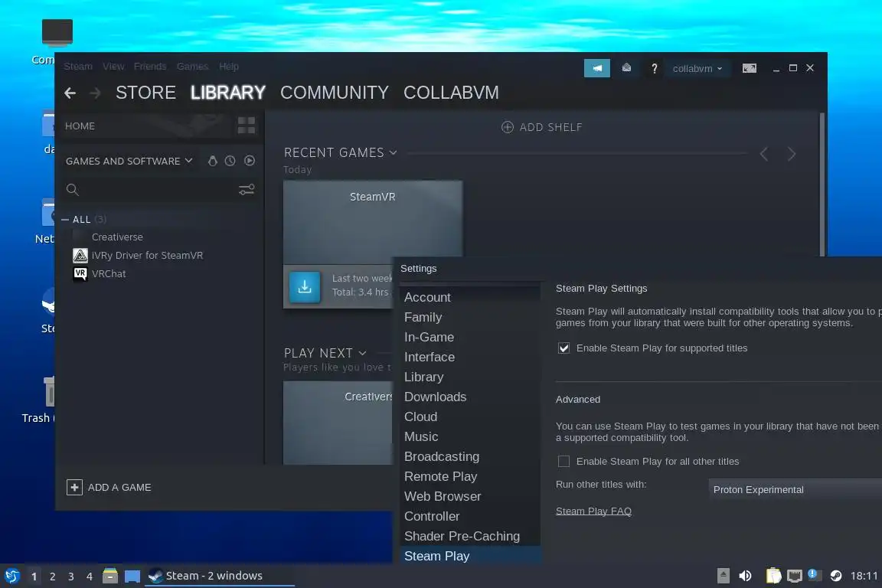Click ADD SHELF button
Screen dimensions: 882x588
[542, 127]
